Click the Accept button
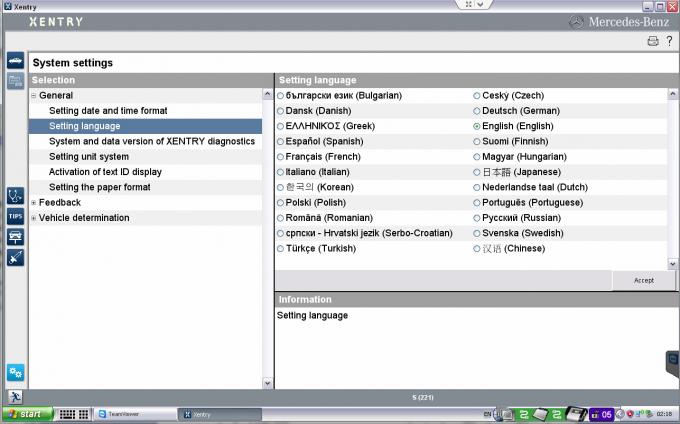The width and height of the screenshot is (680, 424). 644,280
